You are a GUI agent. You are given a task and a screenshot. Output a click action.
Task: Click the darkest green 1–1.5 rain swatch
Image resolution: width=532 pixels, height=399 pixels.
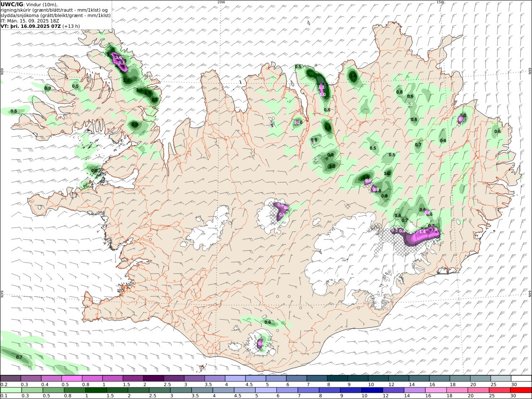click(96, 390)
